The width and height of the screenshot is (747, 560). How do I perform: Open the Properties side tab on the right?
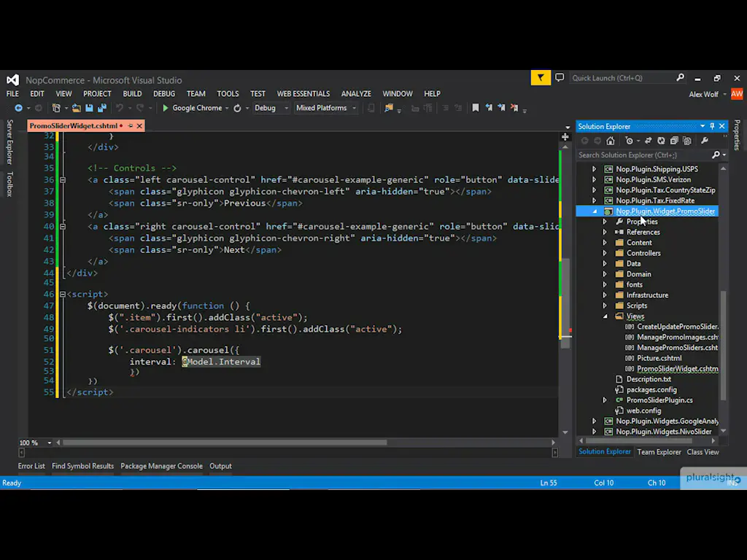(x=737, y=135)
